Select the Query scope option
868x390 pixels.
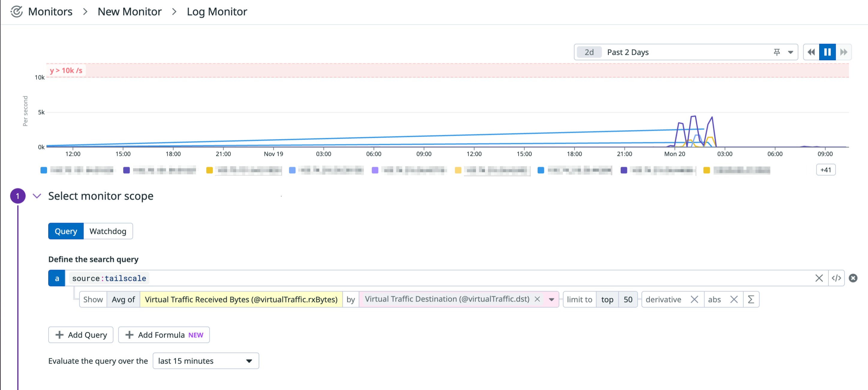pyautogui.click(x=66, y=231)
